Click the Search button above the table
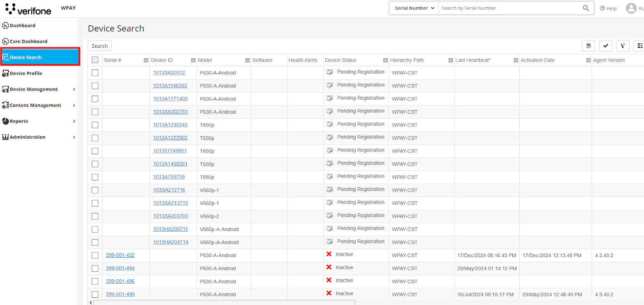Screen dimensions: 644x305 pos(100,46)
